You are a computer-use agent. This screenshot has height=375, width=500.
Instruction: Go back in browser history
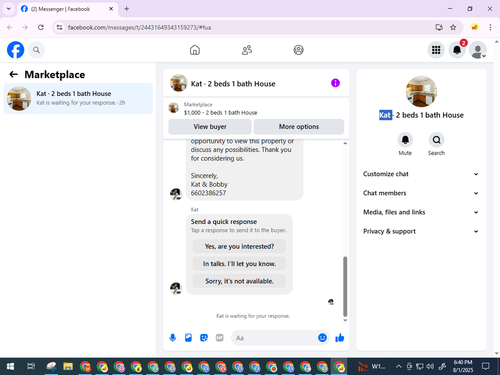(10, 27)
